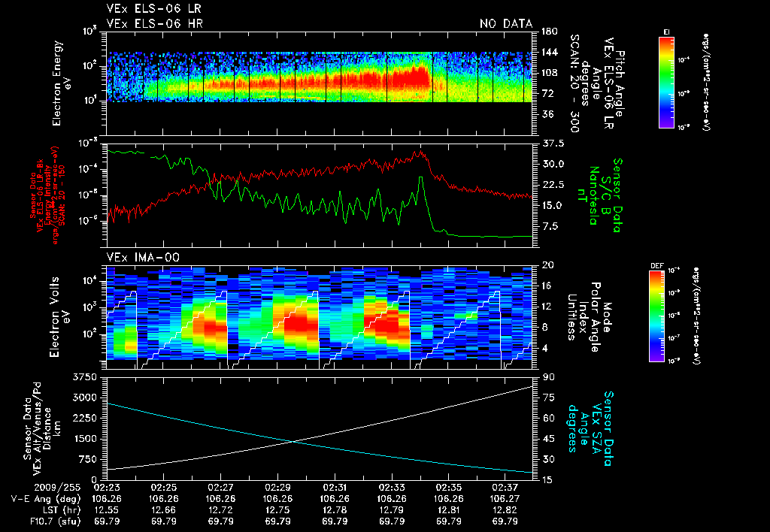Click the 'F10.7 (sfu)' row label
The image size is (770, 532).
(x=54, y=521)
